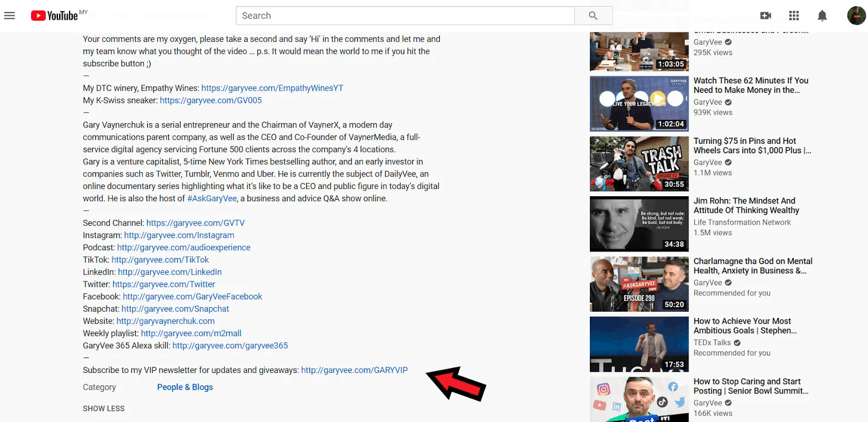Open the K-Swiss sneaker GV005 link
This screenshot has height=422, width=868.
coord(211,100)
